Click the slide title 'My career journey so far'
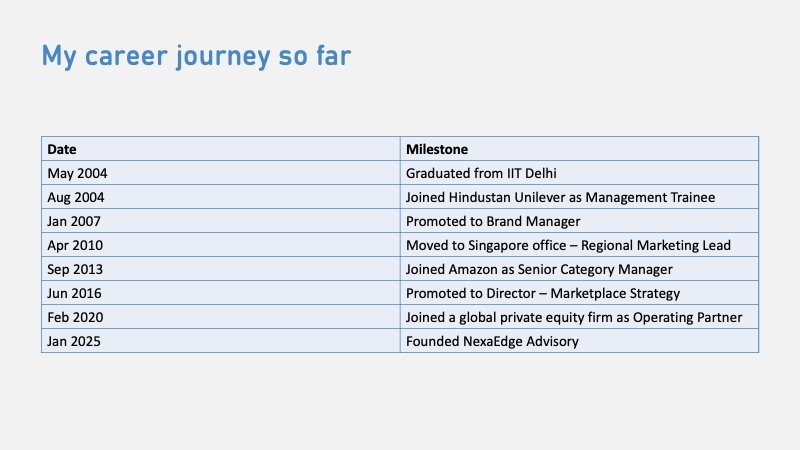Viewport: 800px width, 450px height. click(195, 56)
